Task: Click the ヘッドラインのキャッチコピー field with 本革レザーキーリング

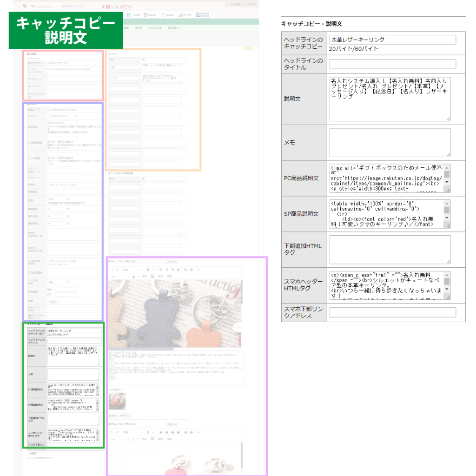Action: [392, 40]
